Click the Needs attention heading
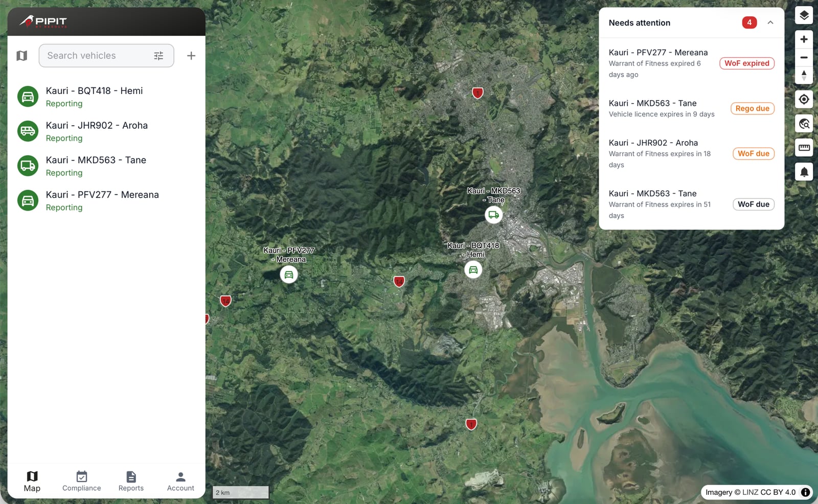This screenshot has width=818, height=504. (x=639, y=22)
